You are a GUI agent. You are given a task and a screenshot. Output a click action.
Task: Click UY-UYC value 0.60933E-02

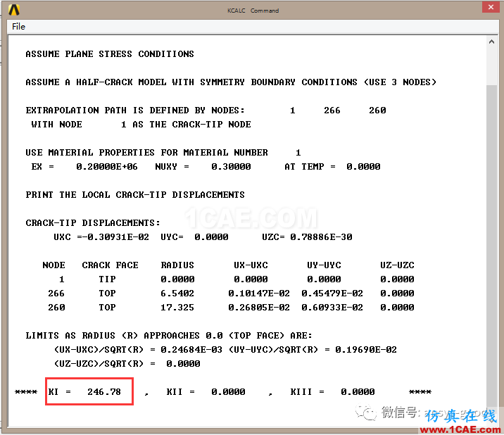pyautogui.click(x=332, y=308)
